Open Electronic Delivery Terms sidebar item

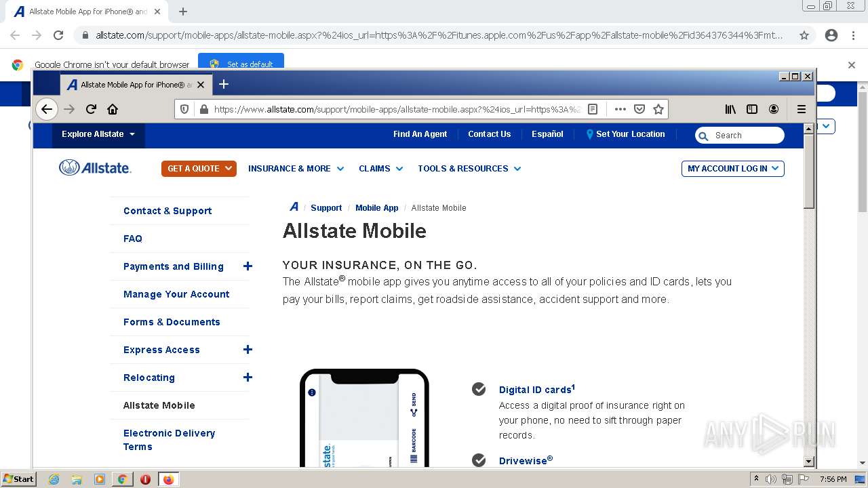169,440
